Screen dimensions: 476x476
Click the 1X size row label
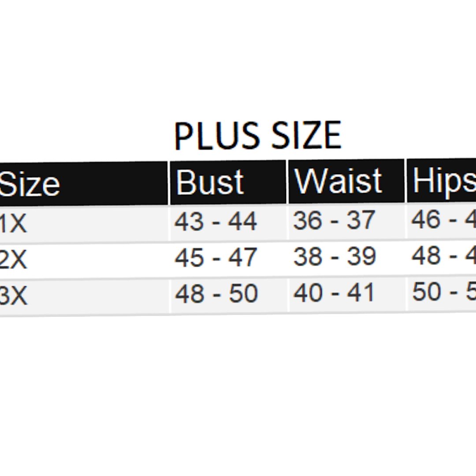click(x=13, y=224)
